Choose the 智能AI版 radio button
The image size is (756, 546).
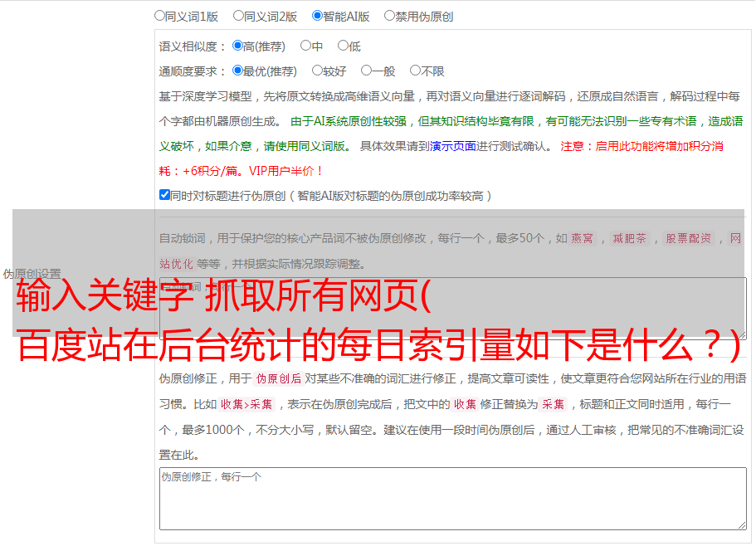point(317,16)
